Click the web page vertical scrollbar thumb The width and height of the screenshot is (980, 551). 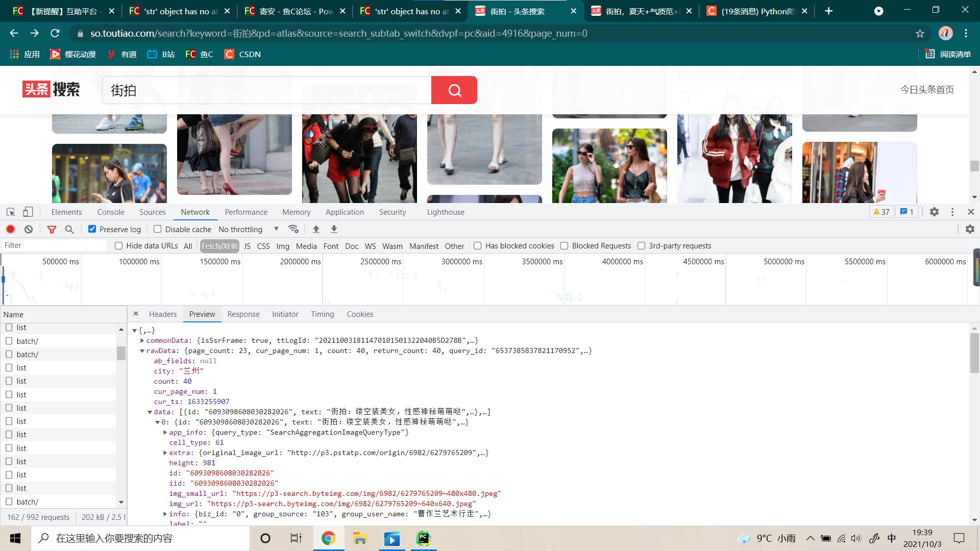pyautogui.click(x=974, y=166)
